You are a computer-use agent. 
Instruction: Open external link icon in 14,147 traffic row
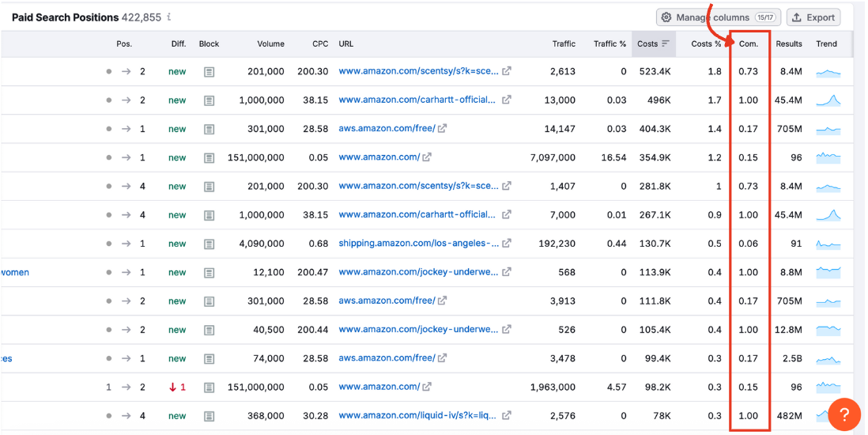(x=443, y=129)
